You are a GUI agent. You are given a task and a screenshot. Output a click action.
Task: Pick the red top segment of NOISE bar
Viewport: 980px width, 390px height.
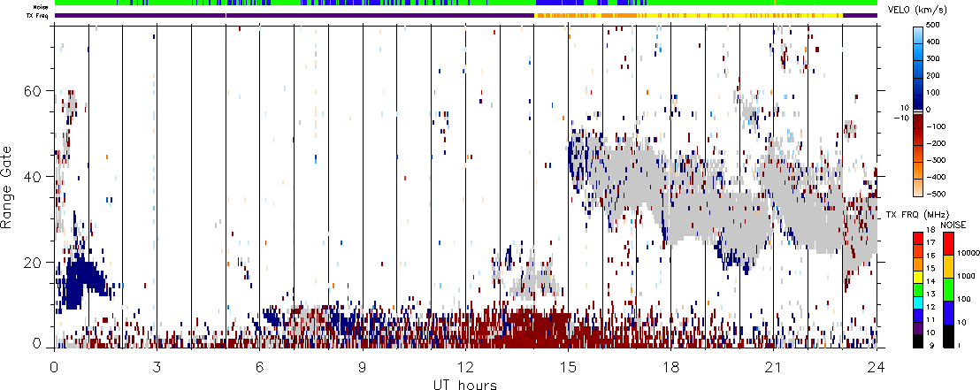pos(947,242)
